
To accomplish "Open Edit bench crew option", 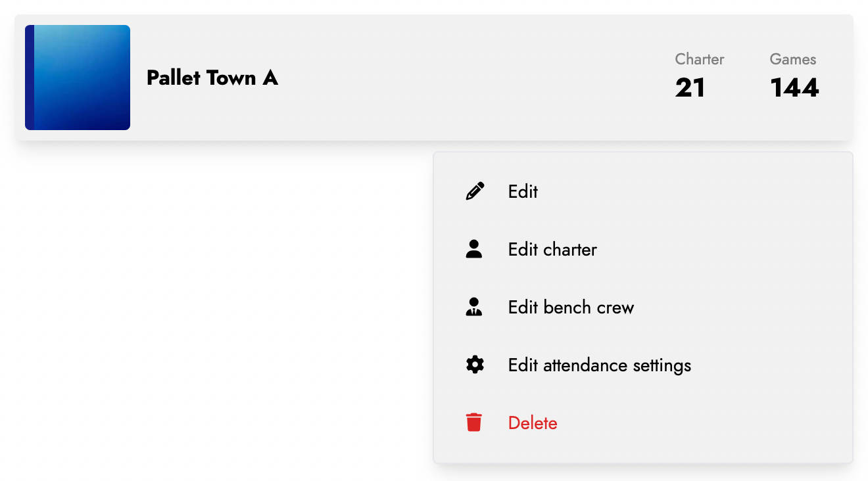I will coord(643,308).
